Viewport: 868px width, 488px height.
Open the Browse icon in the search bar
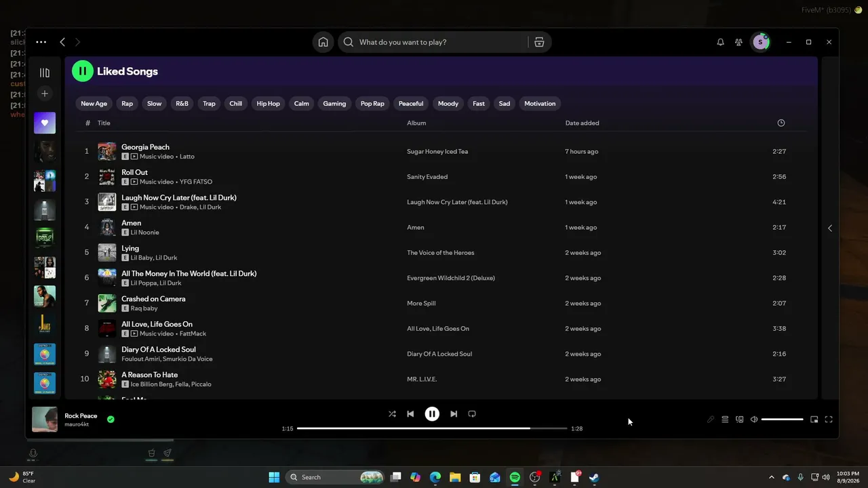click(539, 42)
